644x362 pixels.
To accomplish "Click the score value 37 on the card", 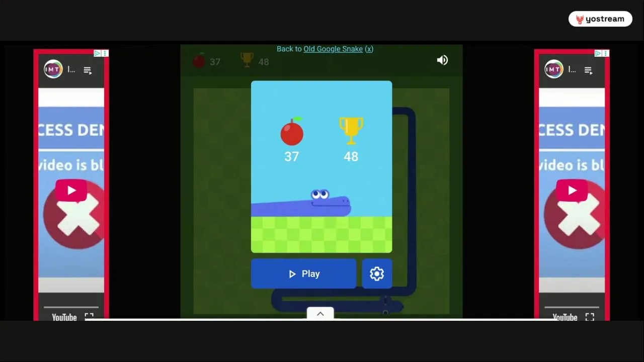I will 291,157.
